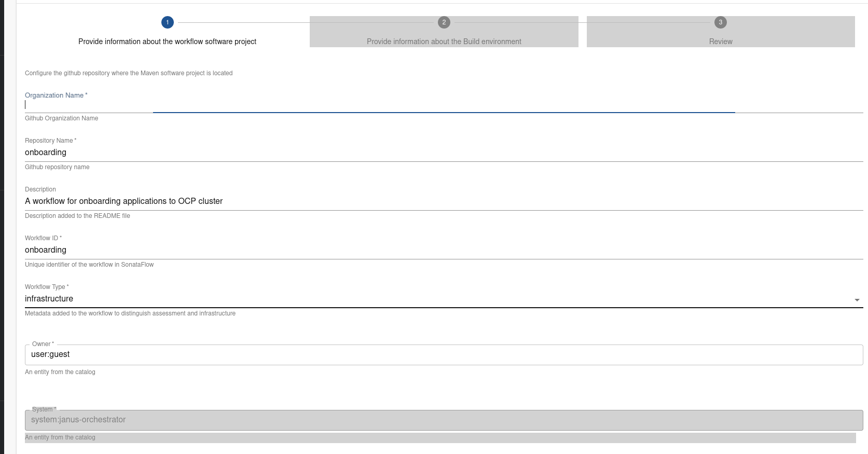Focus the Organization Name text field
The width and height of the screenshot is (868, 454).
point(444,105)
